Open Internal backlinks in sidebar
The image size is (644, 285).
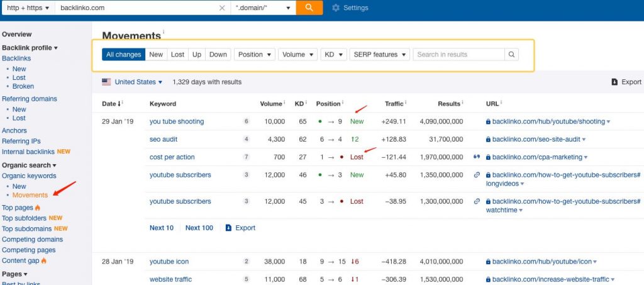tap(28, 152)
